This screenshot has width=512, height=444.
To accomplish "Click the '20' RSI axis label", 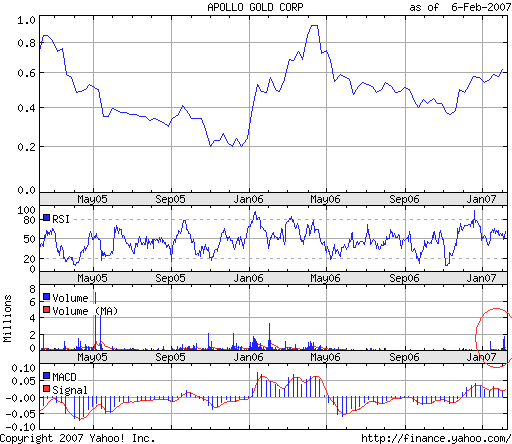I will tap(29, 259).
